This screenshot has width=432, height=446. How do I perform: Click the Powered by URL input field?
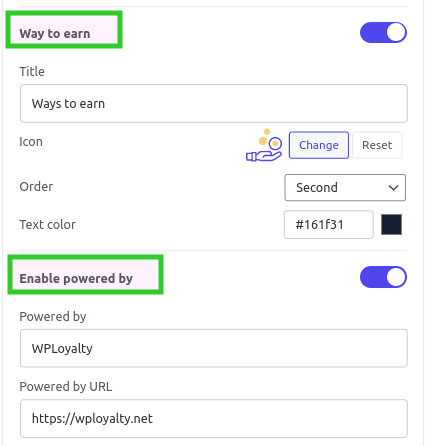point(214,418)
